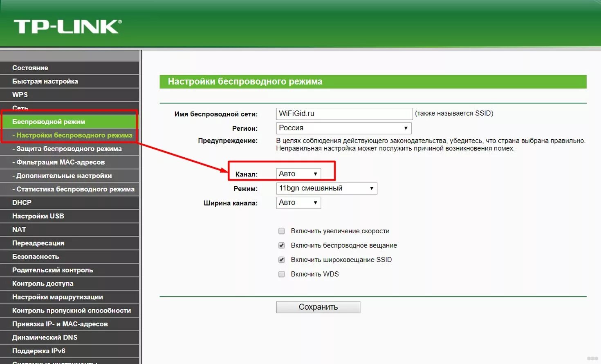The image size is (601, 364).
Task: Open Контроль доступа menu item
Action: 70,284
